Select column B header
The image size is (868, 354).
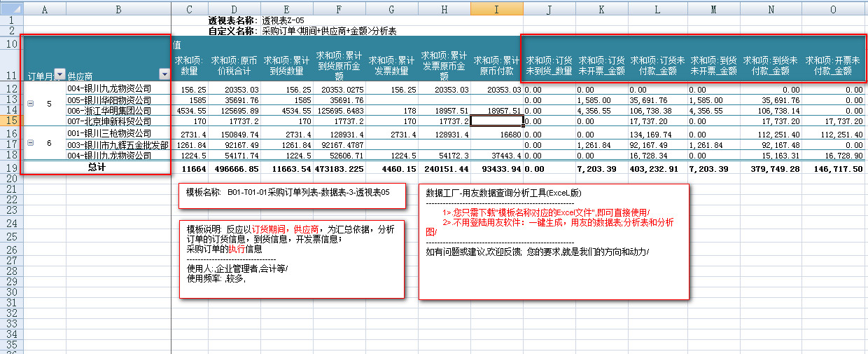(x=118, y=9)
